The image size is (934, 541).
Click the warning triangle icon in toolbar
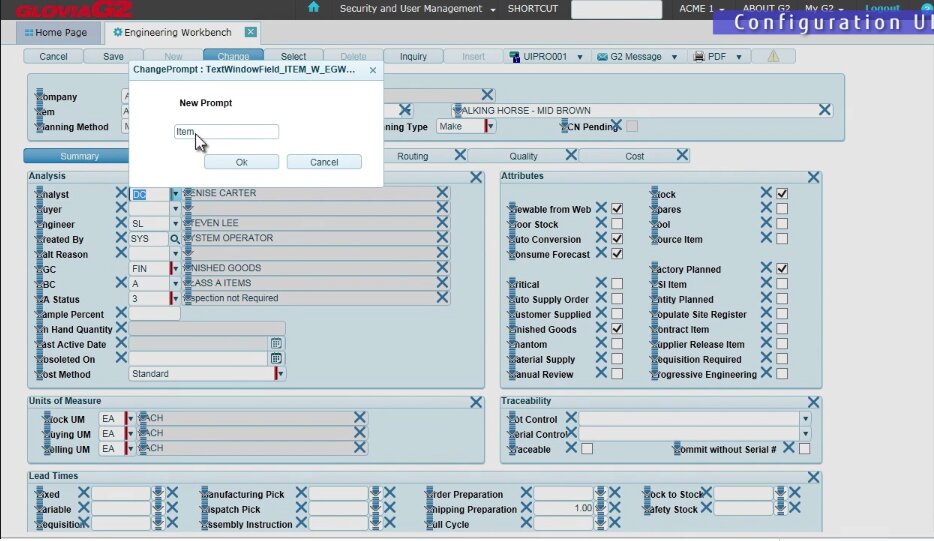pyautogui.click(x=773, y=57)
